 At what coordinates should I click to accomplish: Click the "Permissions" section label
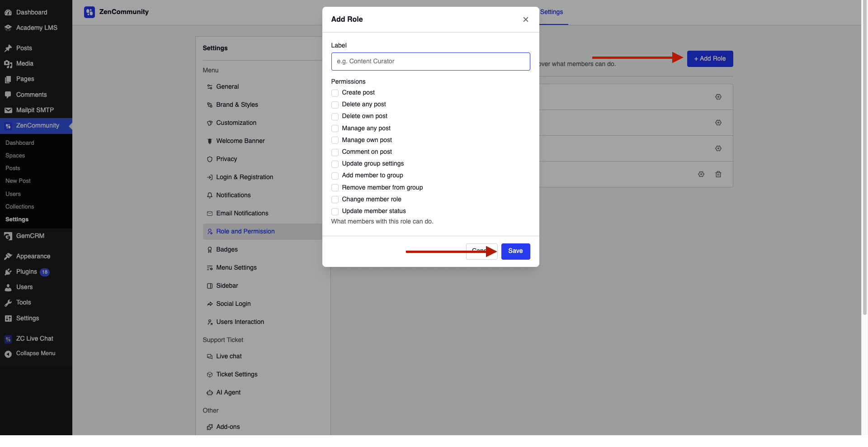[348, 82]
